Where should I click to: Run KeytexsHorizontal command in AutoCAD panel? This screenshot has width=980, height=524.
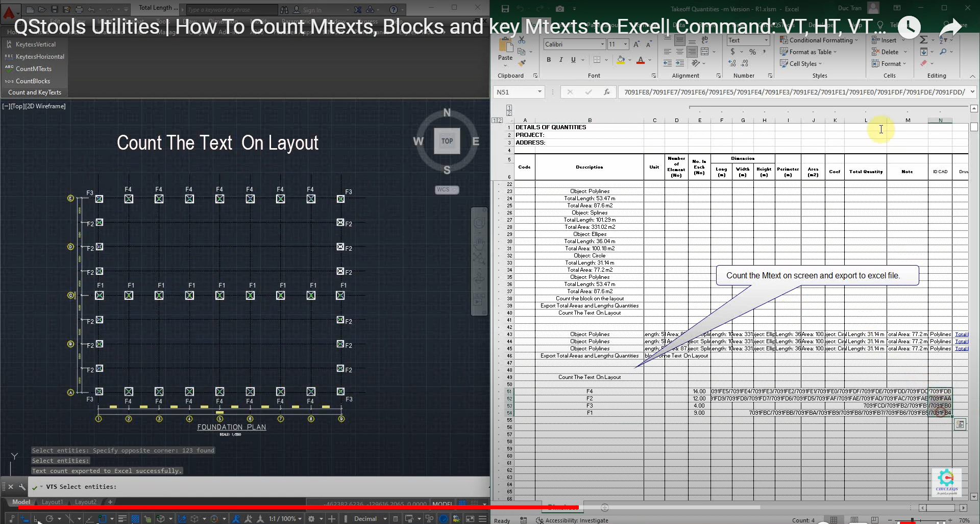(x=35, y=57)
